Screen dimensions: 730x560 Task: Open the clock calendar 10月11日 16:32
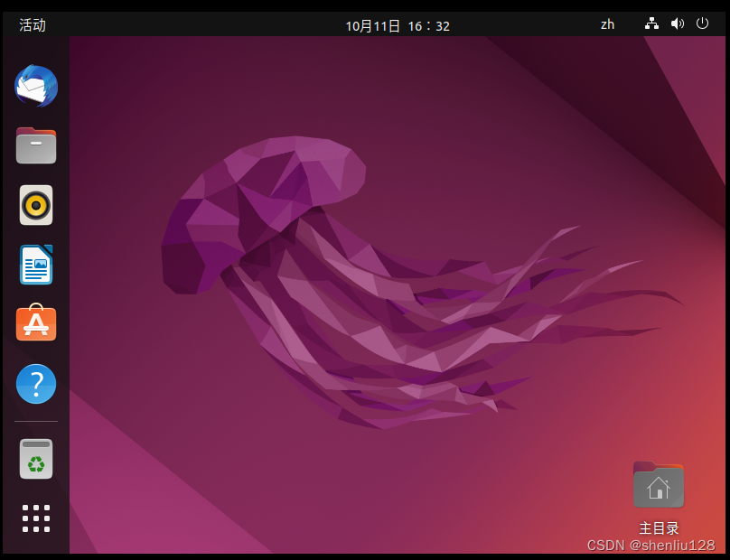(x=398, y=25)
